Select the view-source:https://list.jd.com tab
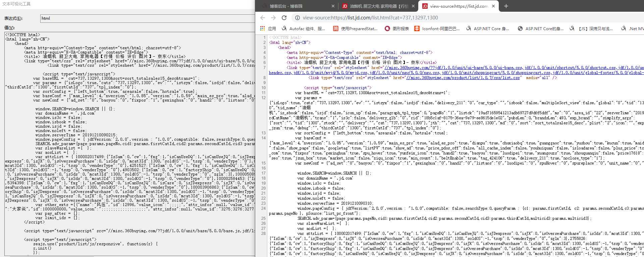Screen dimensions: 644x257 click(459, 6)
